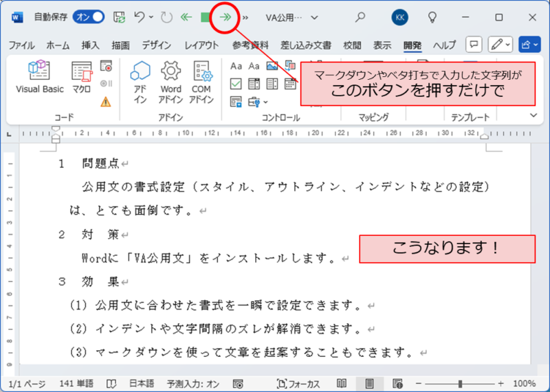Image resolution: width=550 pixels, height=392 pixels.
Task: Click the green double right arrow button
Action: point(226,17)
